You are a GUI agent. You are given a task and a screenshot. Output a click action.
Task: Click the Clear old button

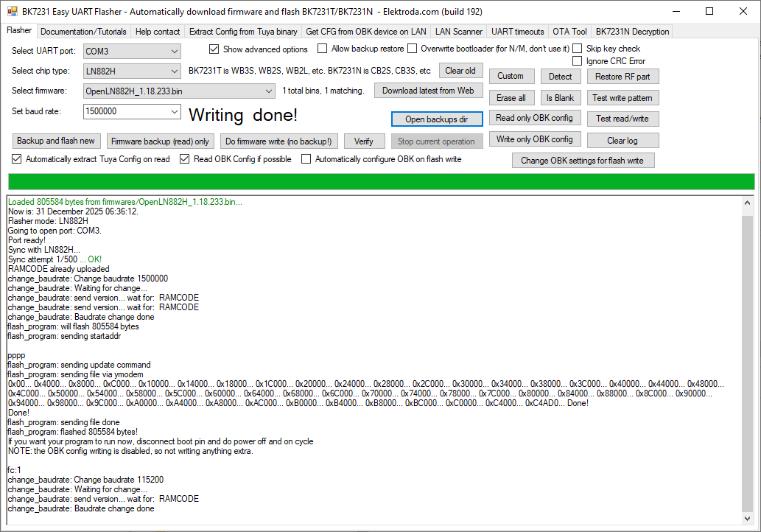460,71
